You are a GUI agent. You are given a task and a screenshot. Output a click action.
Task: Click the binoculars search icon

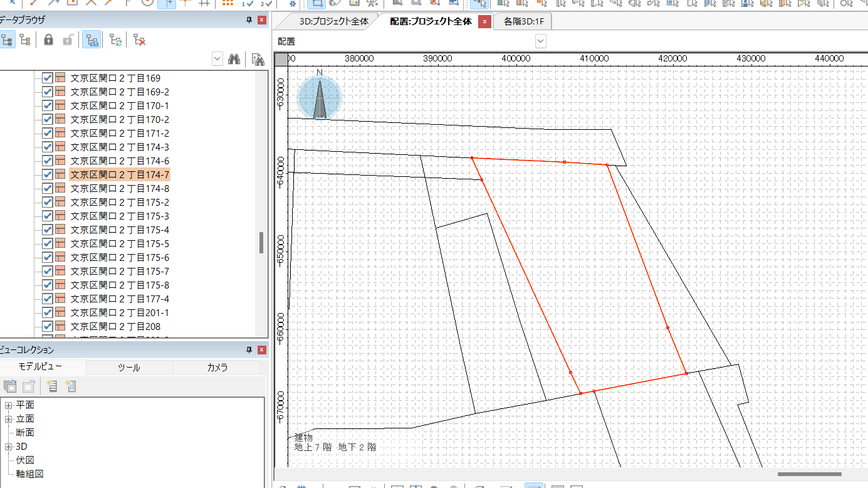click(x=235, y=60)
